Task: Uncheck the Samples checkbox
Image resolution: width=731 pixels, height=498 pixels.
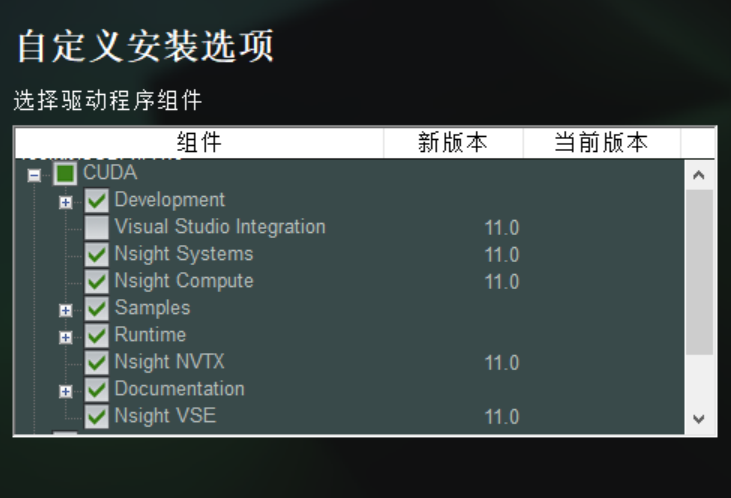Action: (x=97, y=309)
